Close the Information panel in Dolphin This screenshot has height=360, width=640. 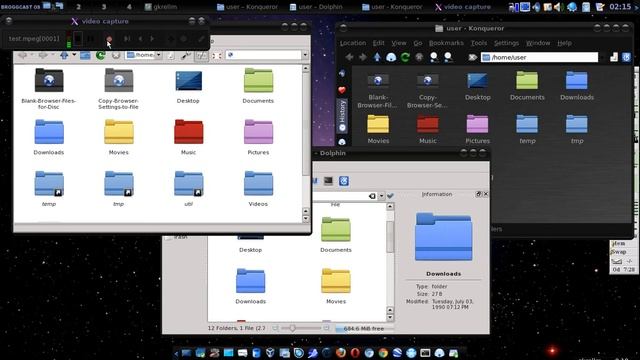coord(486,194)
